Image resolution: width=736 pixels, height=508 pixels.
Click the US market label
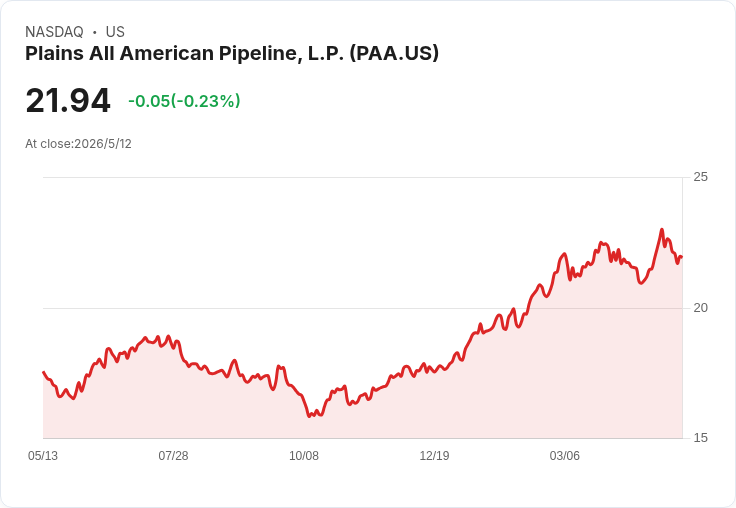115,32
